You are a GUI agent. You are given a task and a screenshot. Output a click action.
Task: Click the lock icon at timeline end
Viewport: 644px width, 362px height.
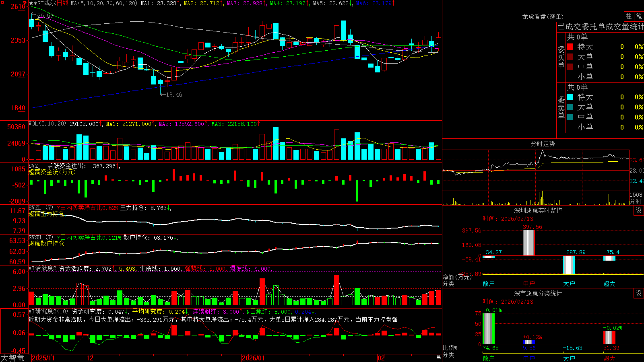click(x=438, y=357)
